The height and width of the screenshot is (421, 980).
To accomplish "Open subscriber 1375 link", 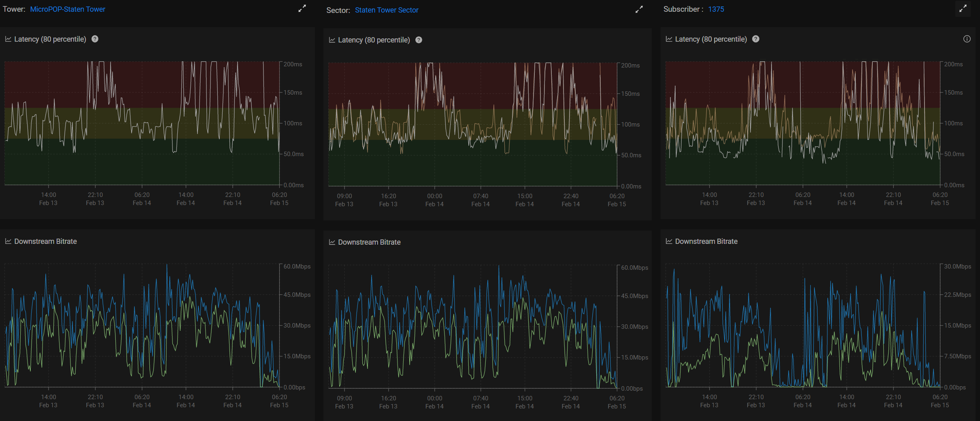I will [716, 9].
